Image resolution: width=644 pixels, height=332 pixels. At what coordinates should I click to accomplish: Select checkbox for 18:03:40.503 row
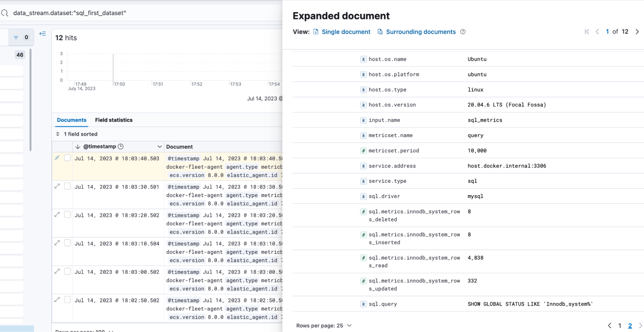[67, 158]
